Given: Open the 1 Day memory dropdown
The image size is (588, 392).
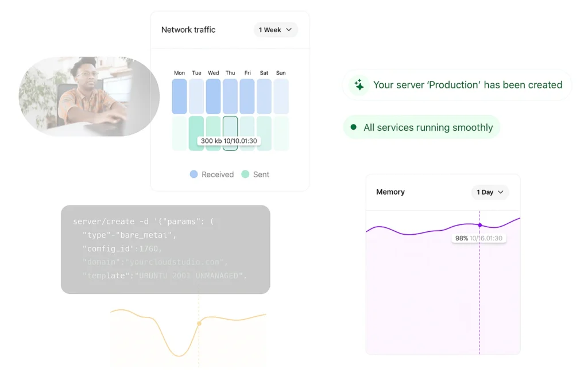Looking at the screenshot, I should click(490, 192).
